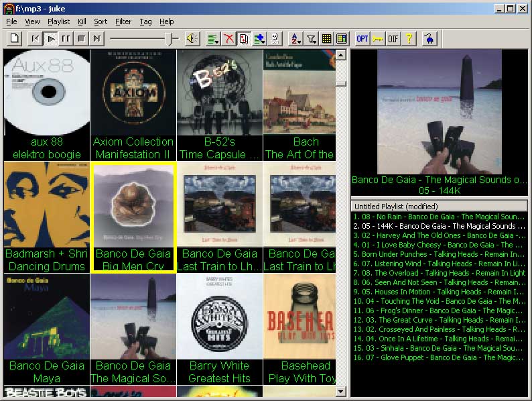Open options with the OPT icon
532x401 pixels.
point(362,39)
